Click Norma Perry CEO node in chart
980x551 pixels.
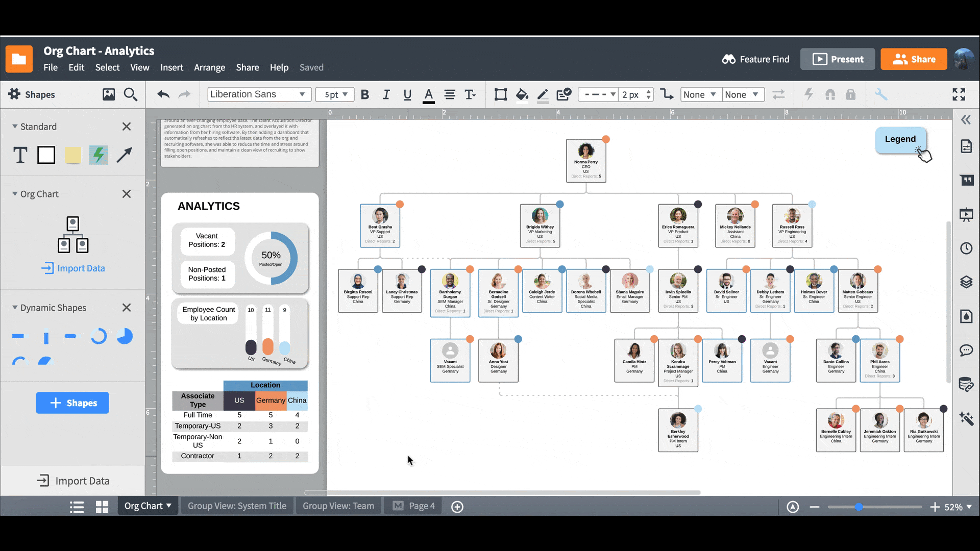pos(584,160)
